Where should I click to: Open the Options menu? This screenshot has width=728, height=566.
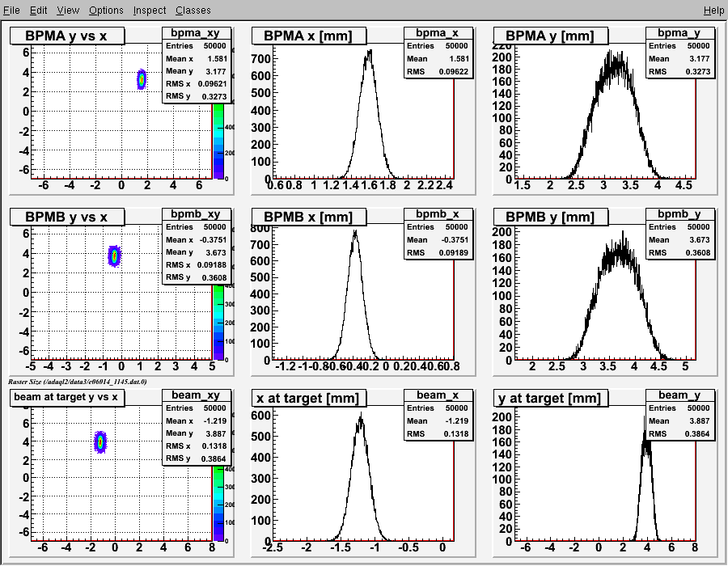106,11
